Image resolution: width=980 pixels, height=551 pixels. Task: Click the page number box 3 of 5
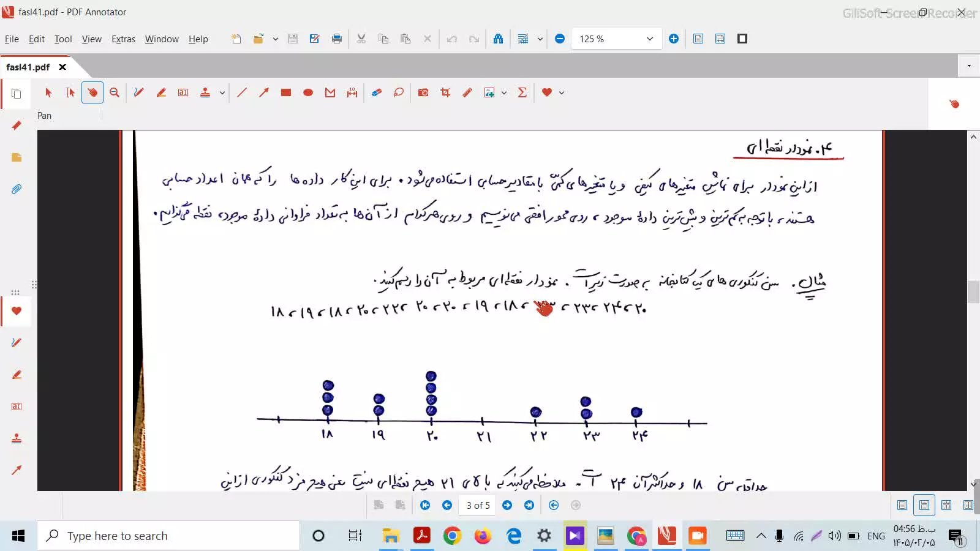tap(478, 505)
